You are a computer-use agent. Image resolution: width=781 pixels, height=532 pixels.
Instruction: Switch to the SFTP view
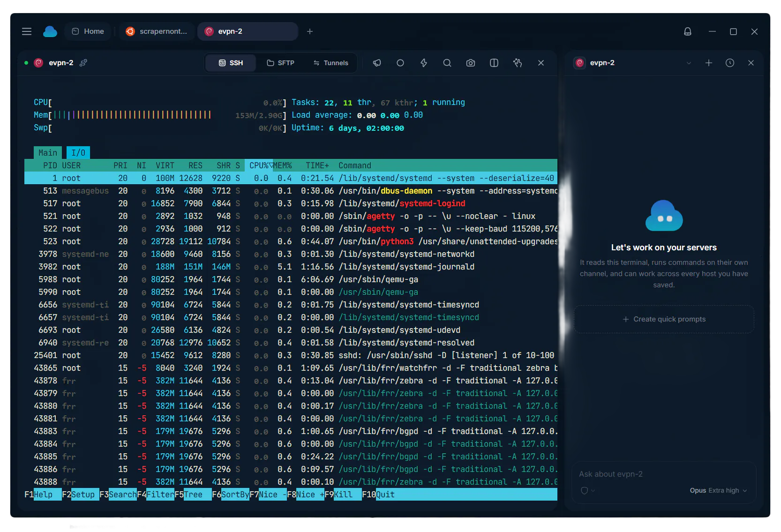click(x=280, y=63)
